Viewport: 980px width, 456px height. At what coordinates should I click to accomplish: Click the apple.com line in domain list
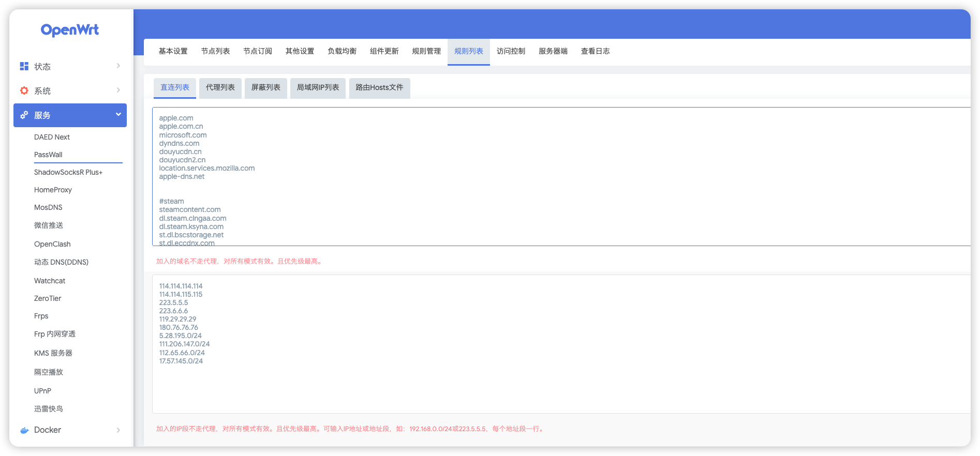coord(176,118)
